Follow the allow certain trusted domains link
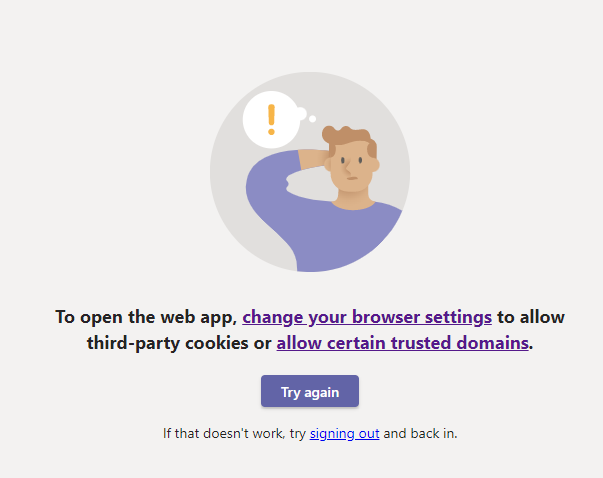Viewport: 603px width, 478px height. 402,343
